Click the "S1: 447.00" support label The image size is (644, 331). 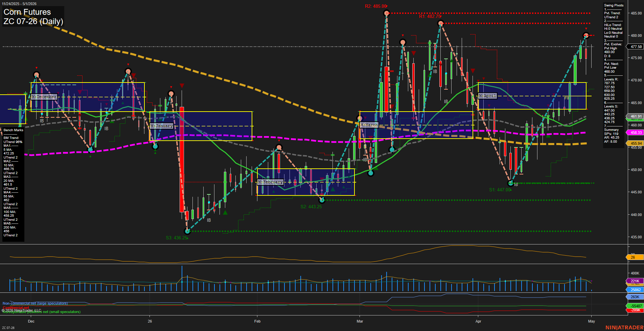[500, 190]
